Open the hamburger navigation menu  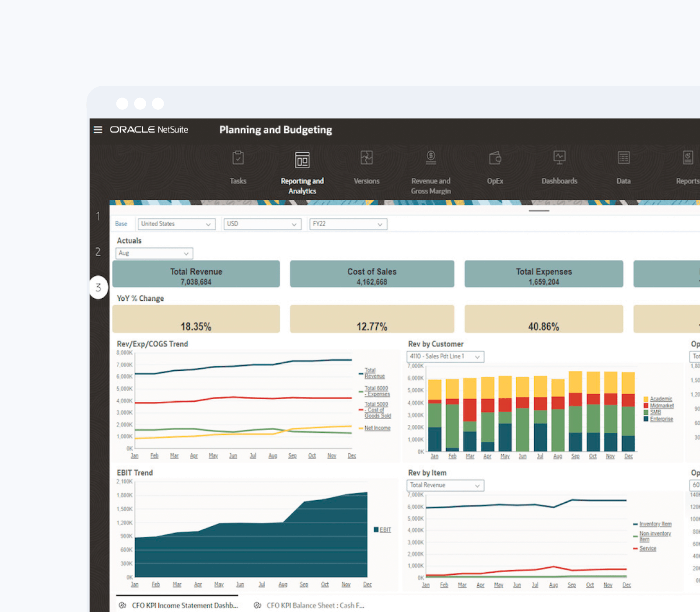[x=98, y=130]
